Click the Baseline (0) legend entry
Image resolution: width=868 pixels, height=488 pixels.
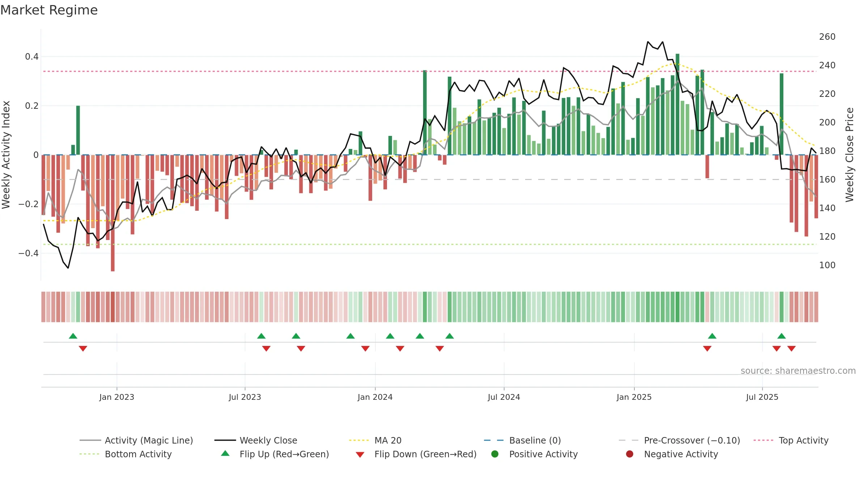coord(522,440)
